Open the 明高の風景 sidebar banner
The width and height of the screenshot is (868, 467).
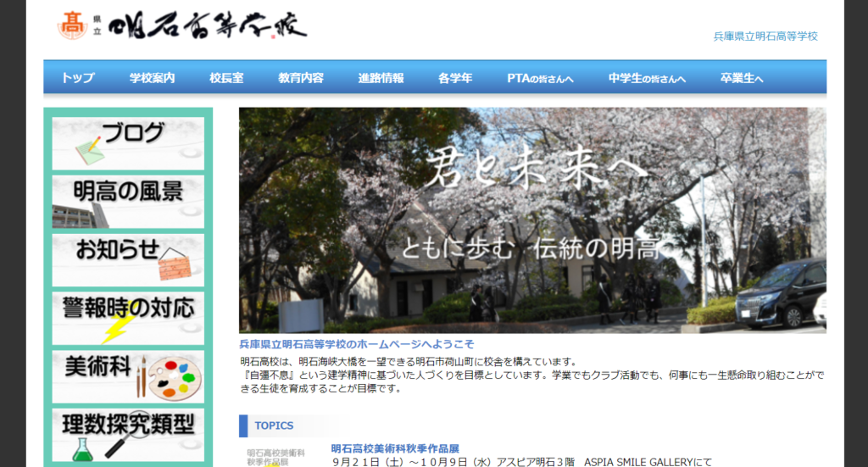(x=128, y=202)
